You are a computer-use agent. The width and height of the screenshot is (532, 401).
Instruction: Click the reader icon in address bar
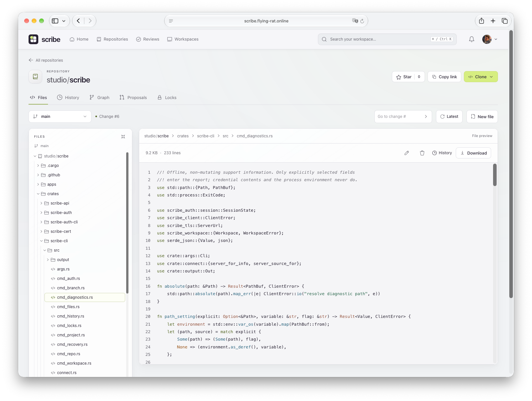(x=171, y=21)
